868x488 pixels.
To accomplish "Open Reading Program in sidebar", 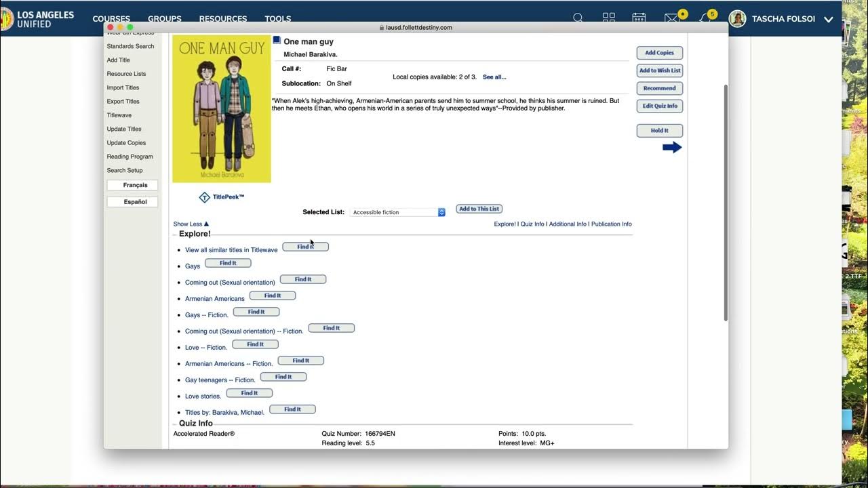I will tap(130, 157).
